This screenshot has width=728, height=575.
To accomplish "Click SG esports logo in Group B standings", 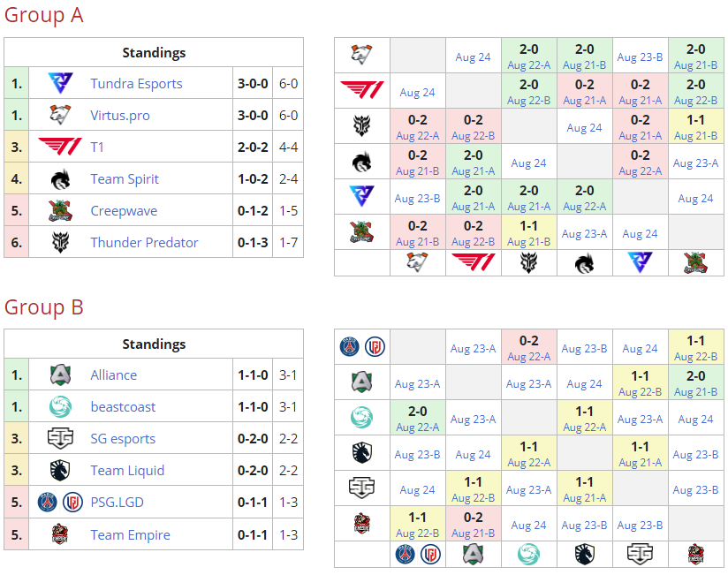I will [59, 439].
